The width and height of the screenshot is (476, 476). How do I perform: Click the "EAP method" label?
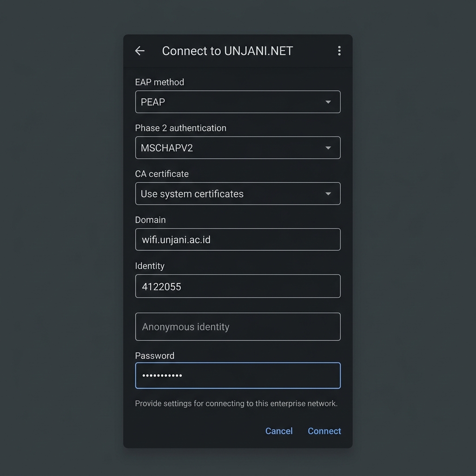(159, 82)
